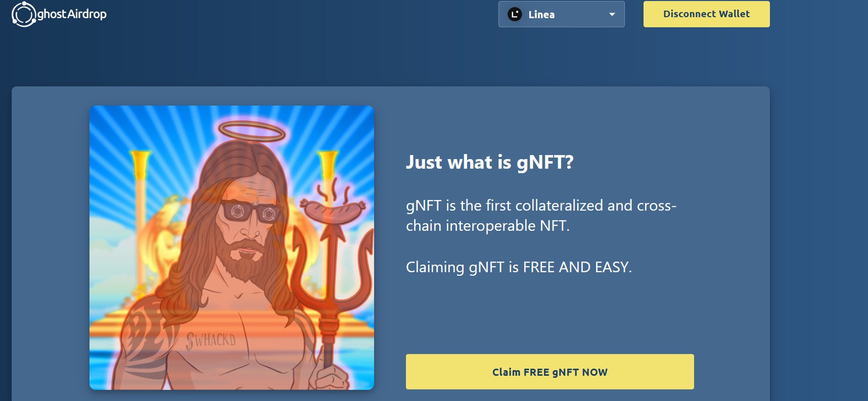Click the right golden pillar in artwork
Image resolution: width=868 pixels, height=401 pixels.
pos(328,167)
